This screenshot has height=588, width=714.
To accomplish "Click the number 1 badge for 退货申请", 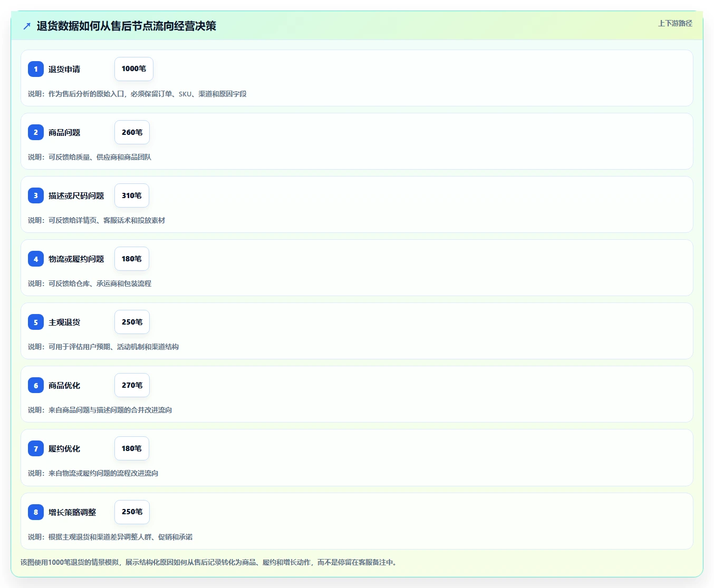I will pos(36,69).
